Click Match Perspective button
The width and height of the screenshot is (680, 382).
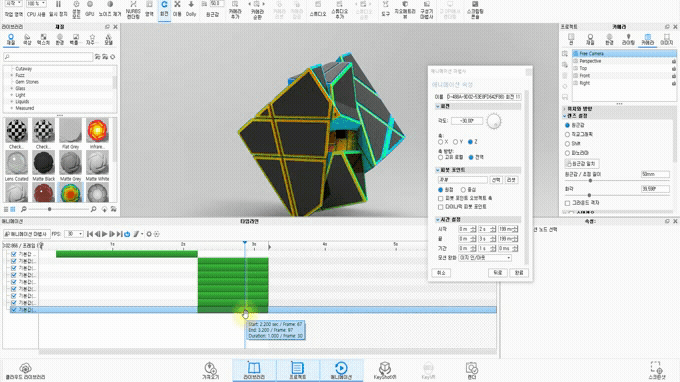point(582,164)
